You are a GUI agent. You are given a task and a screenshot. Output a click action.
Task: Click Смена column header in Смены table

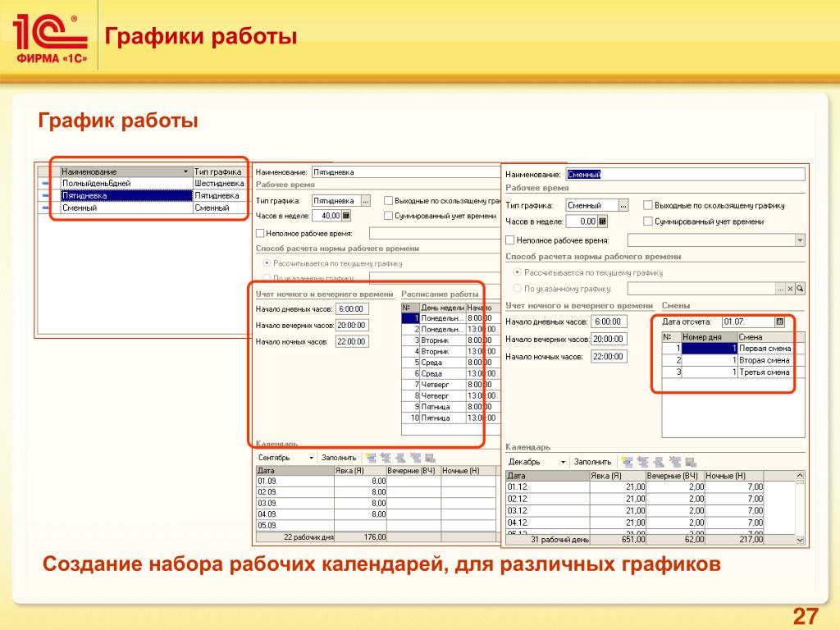click(x=771, y=337)
